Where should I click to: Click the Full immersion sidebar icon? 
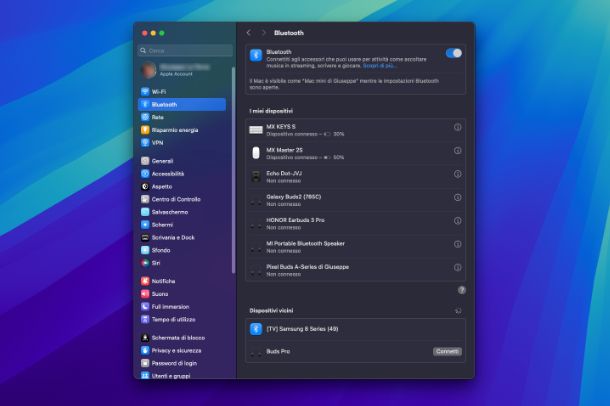pos(145,306)
